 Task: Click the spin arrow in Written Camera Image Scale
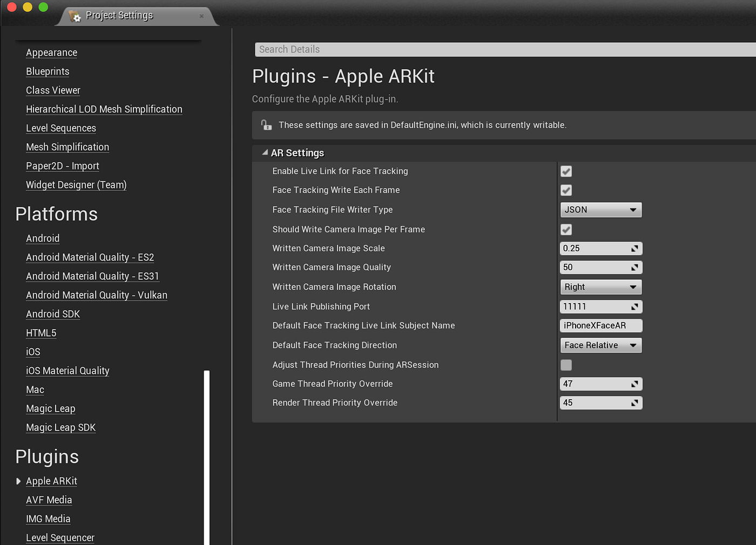pos(634,248)
